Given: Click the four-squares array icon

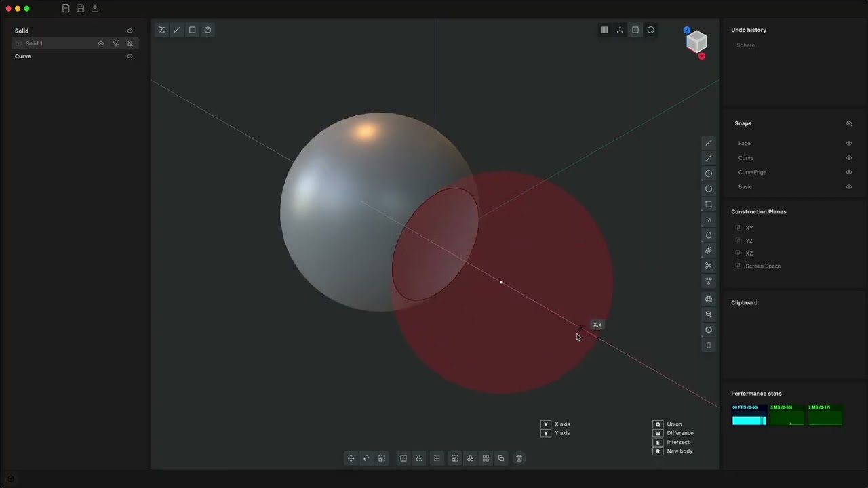Looking at the screenshot, I should [x=486, y=458].
